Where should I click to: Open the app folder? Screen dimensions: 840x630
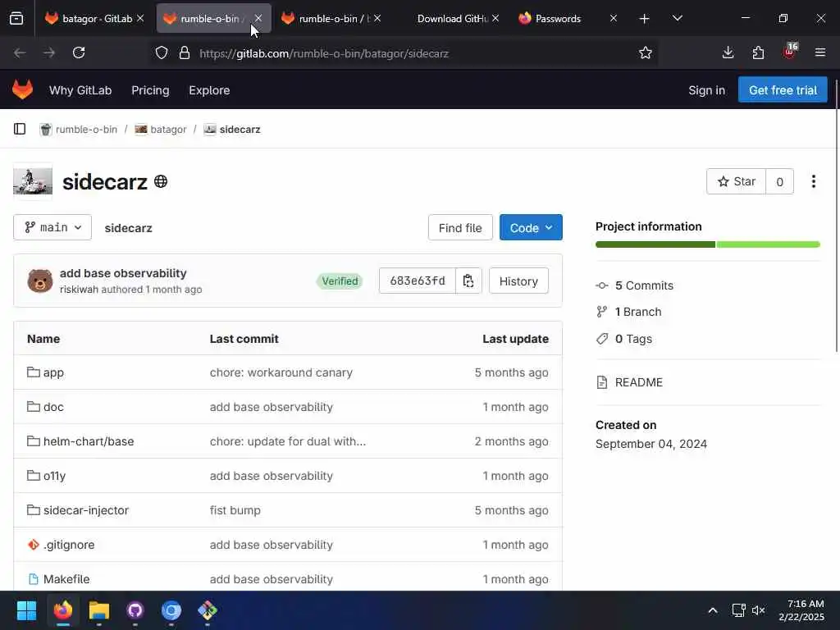click(53, 372)
